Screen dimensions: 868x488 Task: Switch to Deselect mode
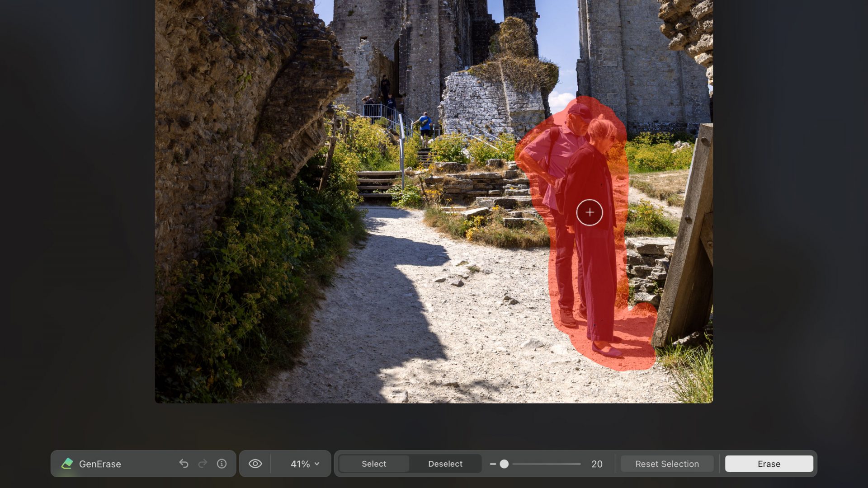(445, 464)
